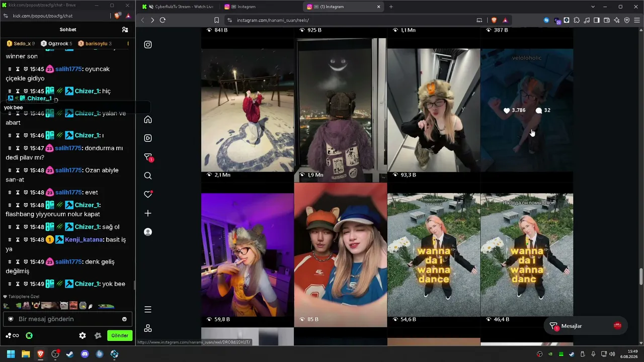Open the reel with 93,3 B views

(434, 110)
